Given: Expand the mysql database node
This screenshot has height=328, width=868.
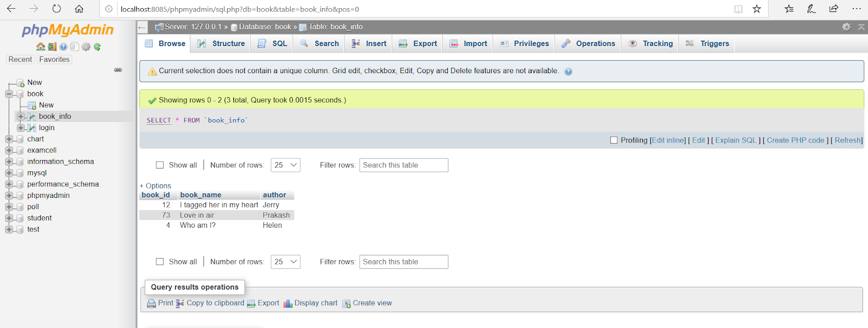Looking at the screenshot, I should pyautogui.click(x=9, y=173).
